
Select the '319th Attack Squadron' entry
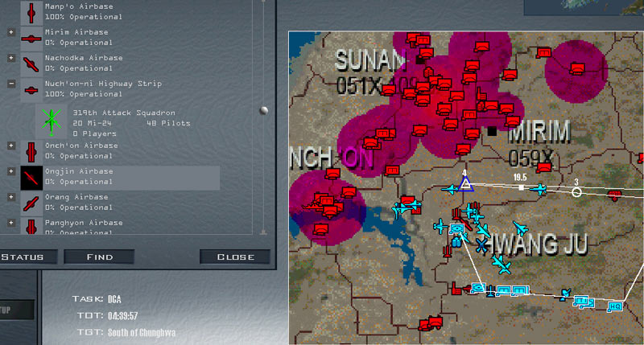124,113
